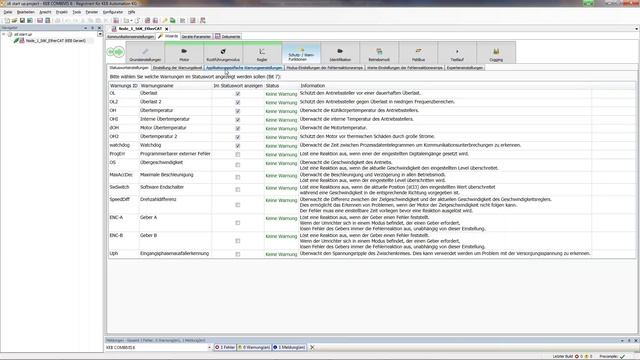This screenshot has width=640, height=360.
Task: Open the Datei menu
Action: click(8, 12)
